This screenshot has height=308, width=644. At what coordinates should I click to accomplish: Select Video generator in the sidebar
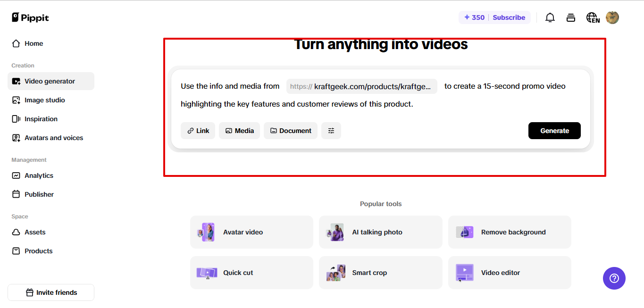coord(50,81)
